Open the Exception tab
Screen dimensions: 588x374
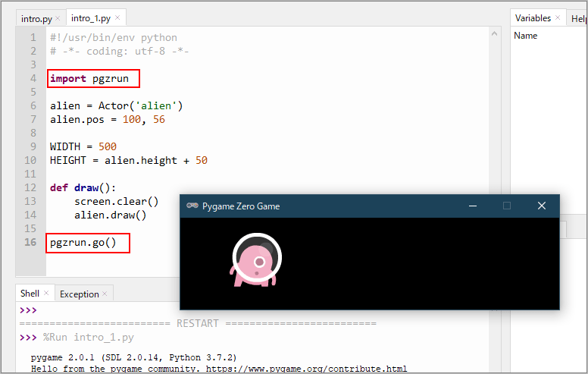coord(79,294)
